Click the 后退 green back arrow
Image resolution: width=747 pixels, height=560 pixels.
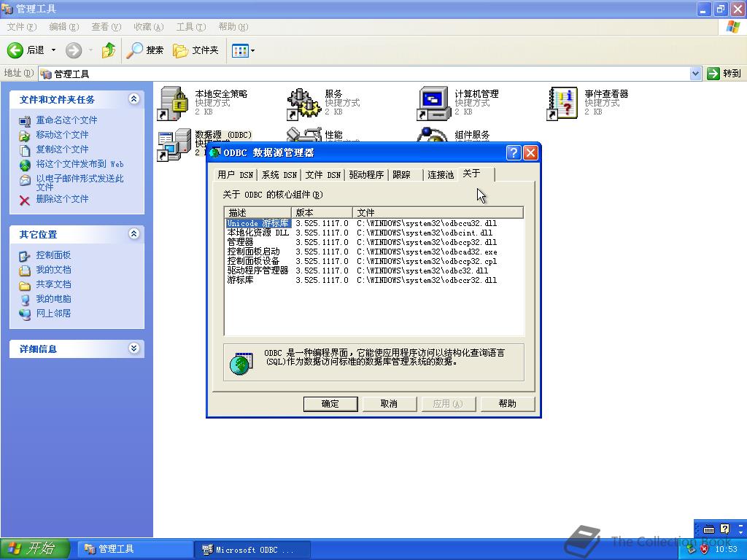coord(15,50)
